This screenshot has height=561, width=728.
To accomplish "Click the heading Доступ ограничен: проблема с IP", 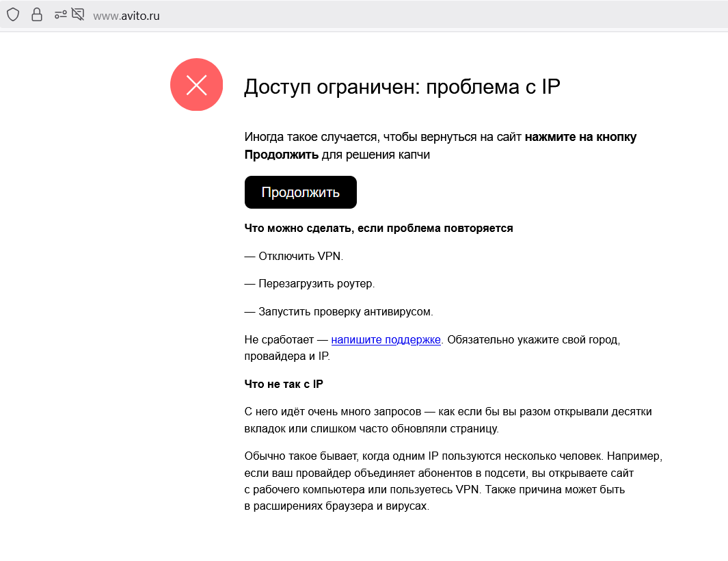I will 402,87.
